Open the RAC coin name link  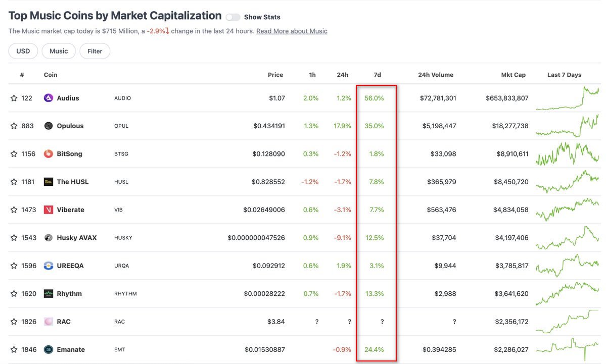pyautogui.click(x=64, y=322)
